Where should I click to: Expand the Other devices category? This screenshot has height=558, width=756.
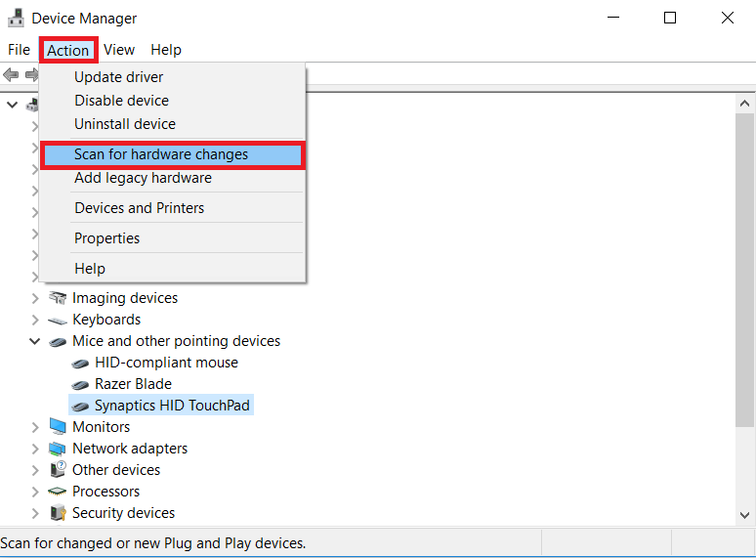[35, 470]
